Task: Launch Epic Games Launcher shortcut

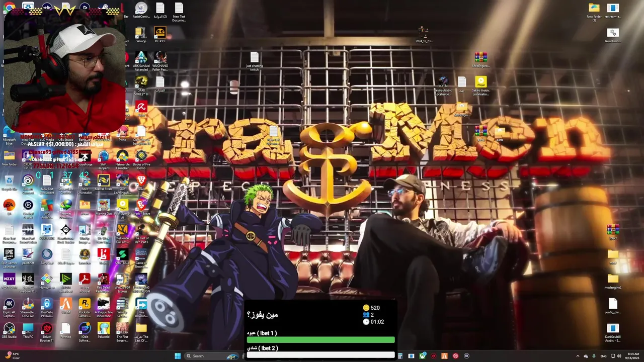Action: (9, 257)
